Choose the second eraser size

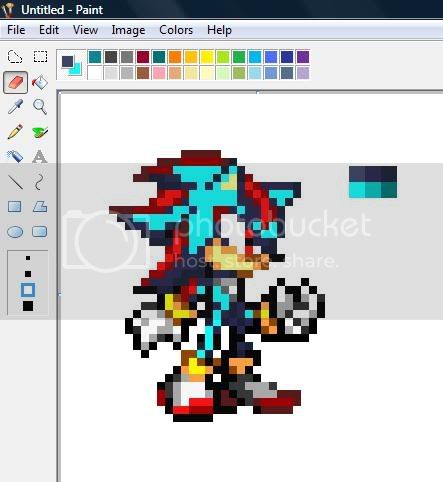click(x=28, y=274)
